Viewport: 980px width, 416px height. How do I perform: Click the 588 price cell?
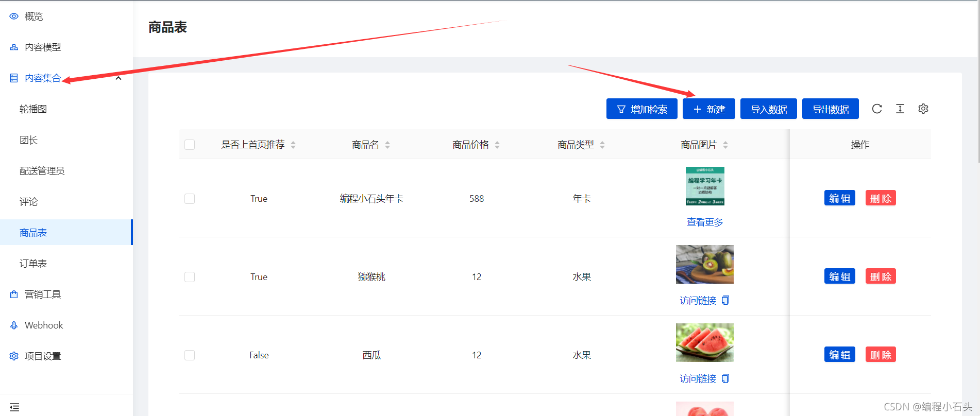tap(477, 199)
